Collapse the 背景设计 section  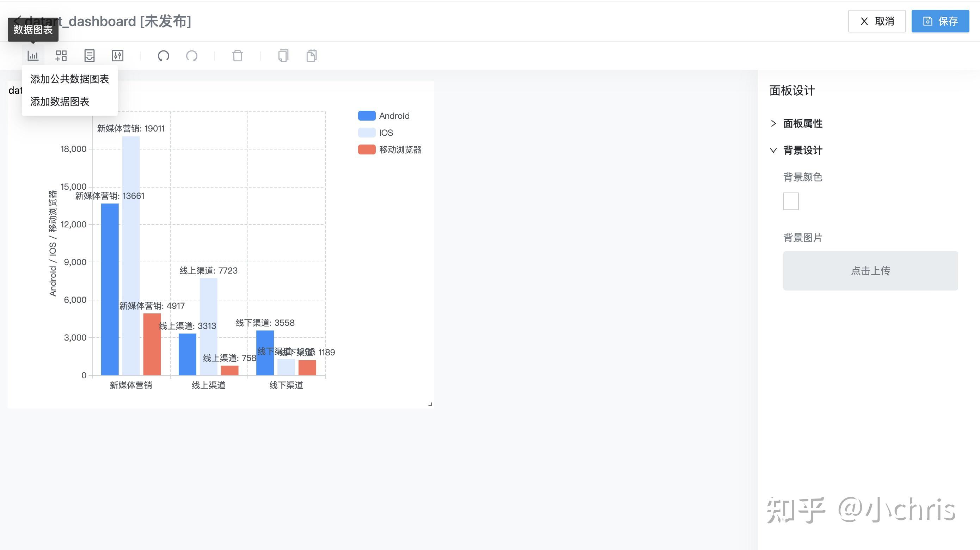(x=803, y=150)
